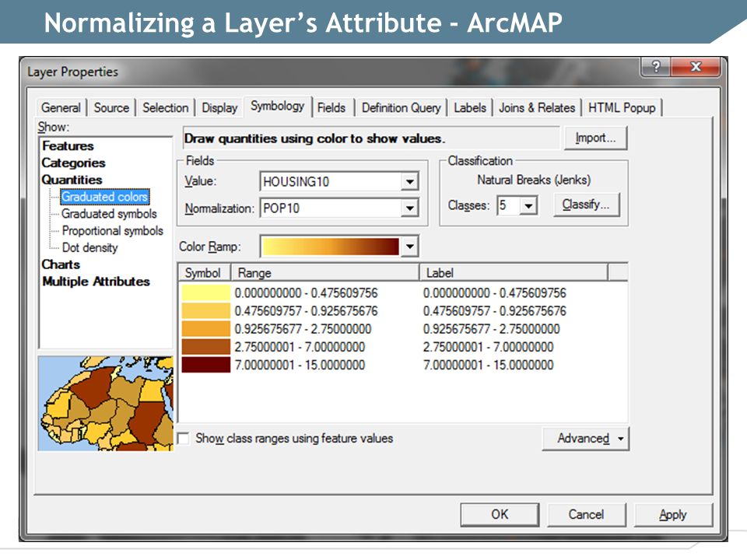Click label 7.00000001 - 15.0000000

click(489, 366)
